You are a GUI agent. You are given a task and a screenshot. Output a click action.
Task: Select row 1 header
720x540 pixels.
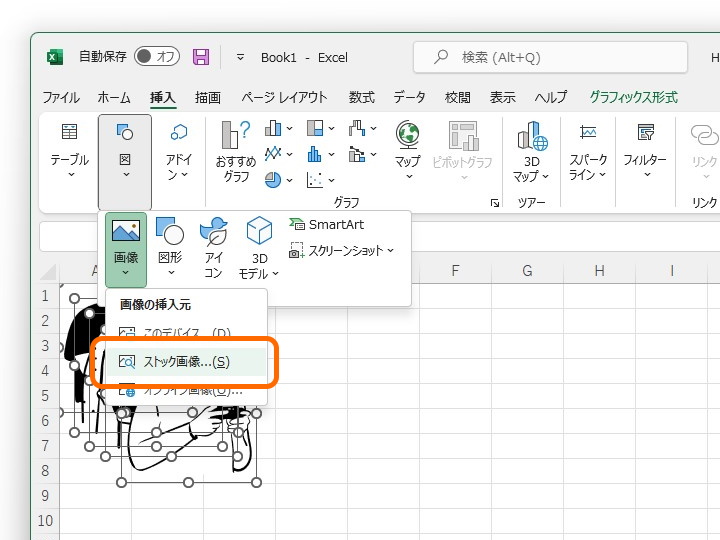[45, 296]
